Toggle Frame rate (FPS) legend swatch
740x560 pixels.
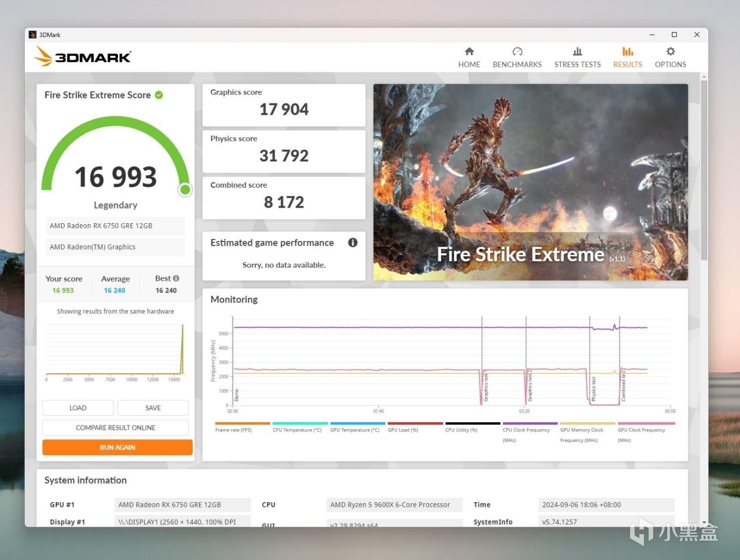coord(243,423)
